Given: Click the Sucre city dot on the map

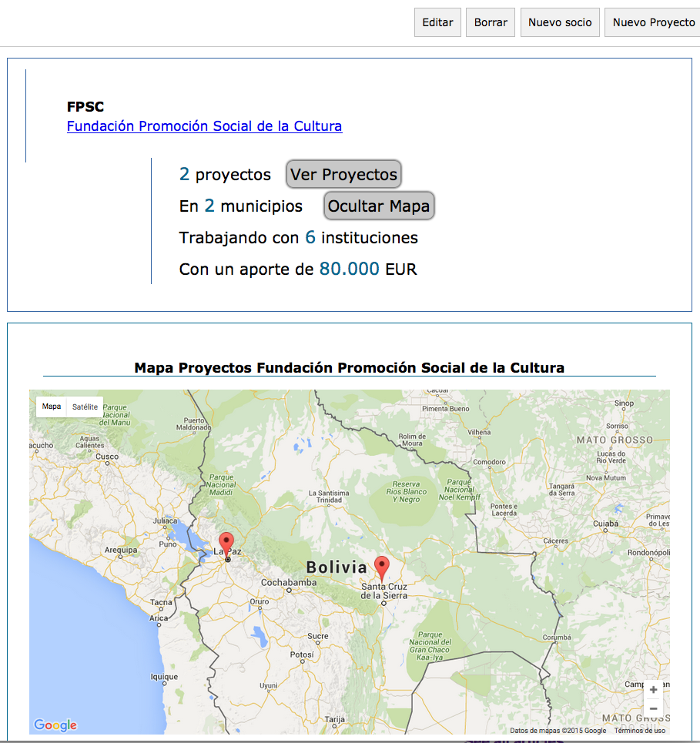Looking at the screenshot, I should tap(317, 644).
